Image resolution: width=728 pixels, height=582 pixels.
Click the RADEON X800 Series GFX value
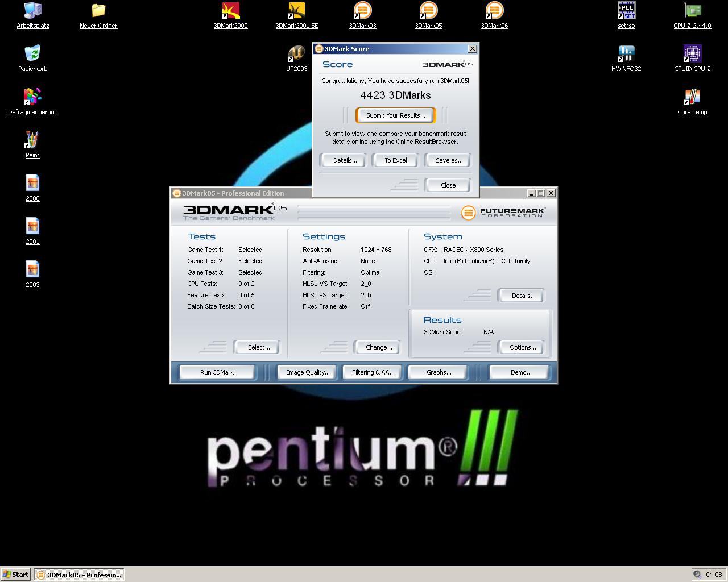pyautogui.click(x=473, y=250)
